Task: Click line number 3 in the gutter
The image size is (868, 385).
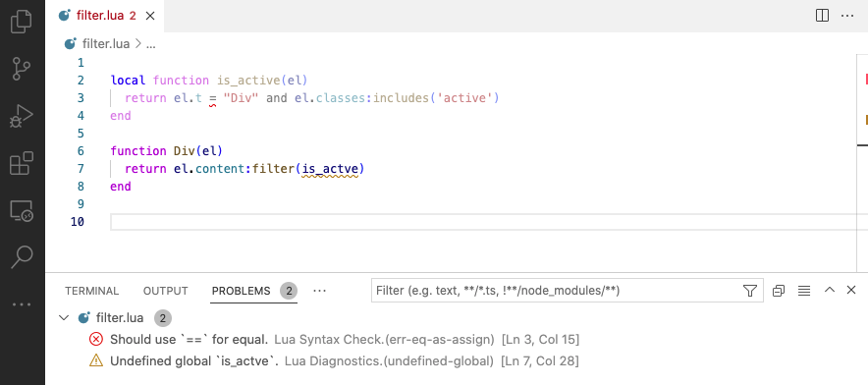Action: click(81, 98)
